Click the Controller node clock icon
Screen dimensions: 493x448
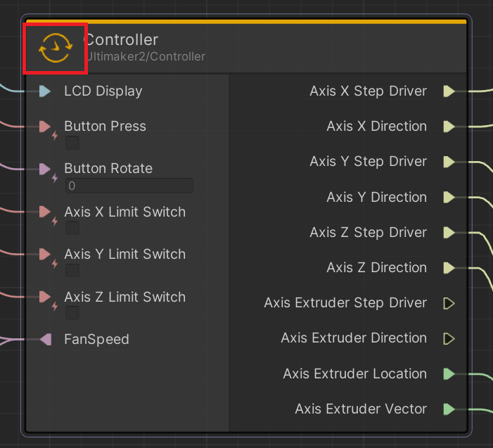coord(55,48)
